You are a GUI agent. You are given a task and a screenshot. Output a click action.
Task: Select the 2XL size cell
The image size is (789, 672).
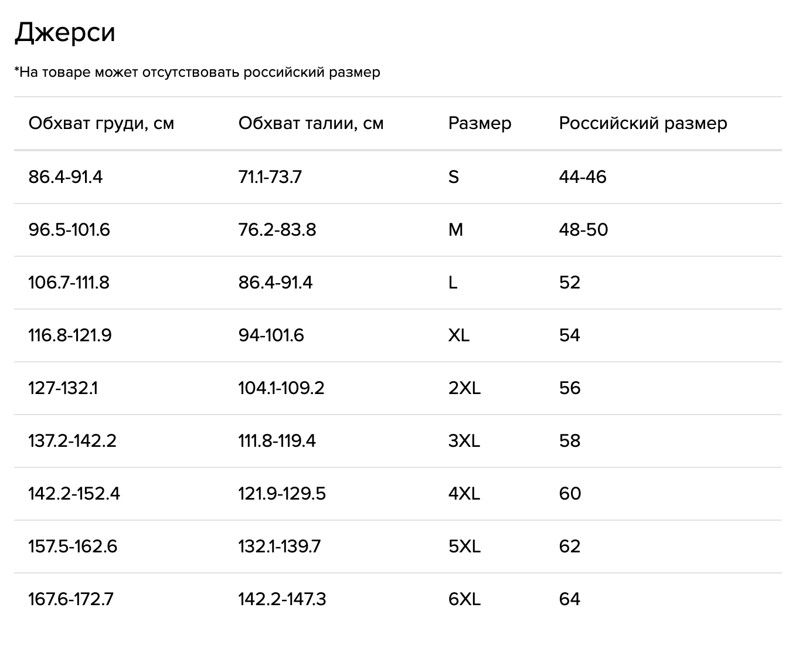point(464,388)
